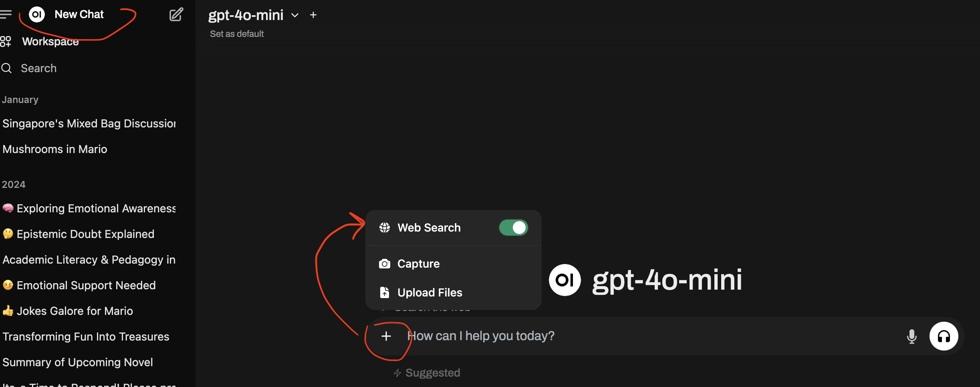Click the plus icon in the message box
This screenshot has width=980, height=387.
386,336
